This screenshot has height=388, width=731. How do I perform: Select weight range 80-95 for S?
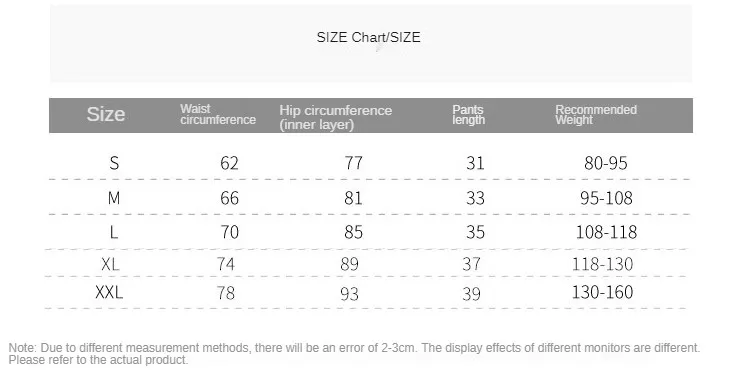pyautogui.click(x=606, y=163)
